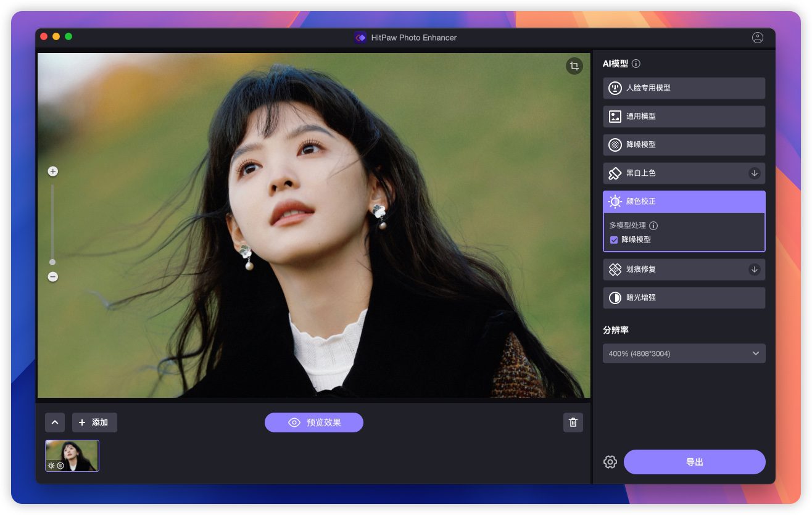812x515 pixels.
Task: Click the 预览效果 preview button
Action: click(314, 422)
